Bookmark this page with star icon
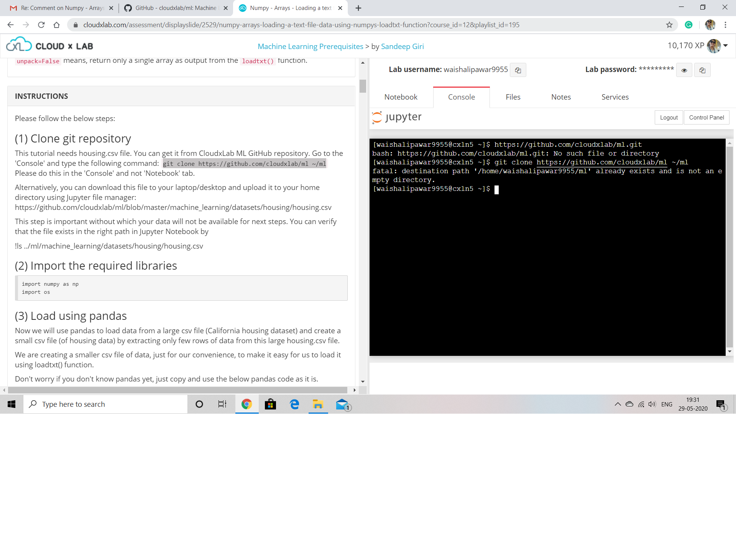736x560 pixels. 669,25
